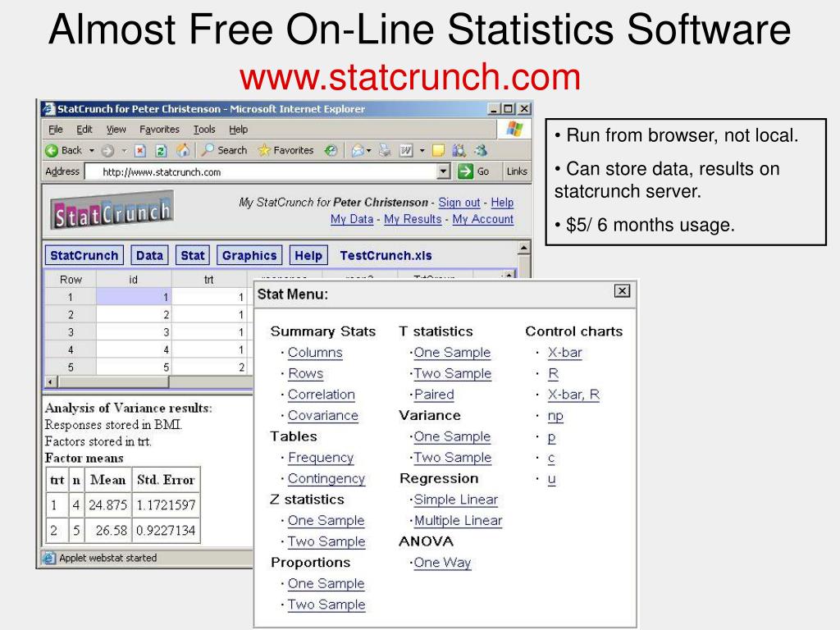Screen dimensions: 840x630
Task: Click the status bar page icon
Action: click(x=48, y=558)
